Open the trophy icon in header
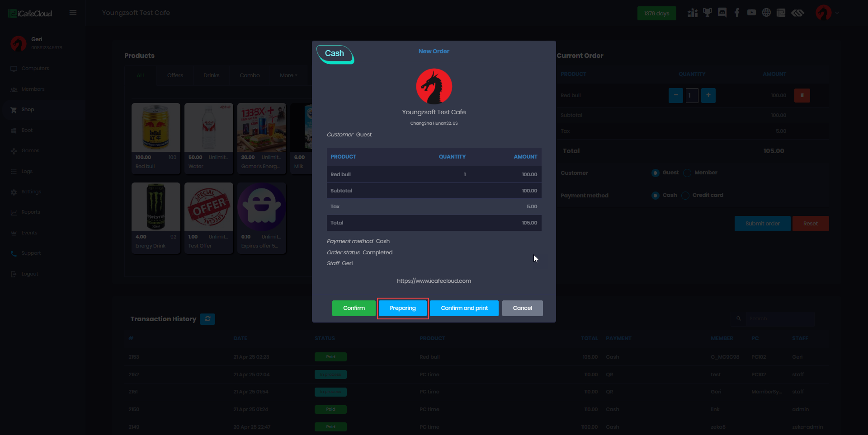 tap(708, 13)
